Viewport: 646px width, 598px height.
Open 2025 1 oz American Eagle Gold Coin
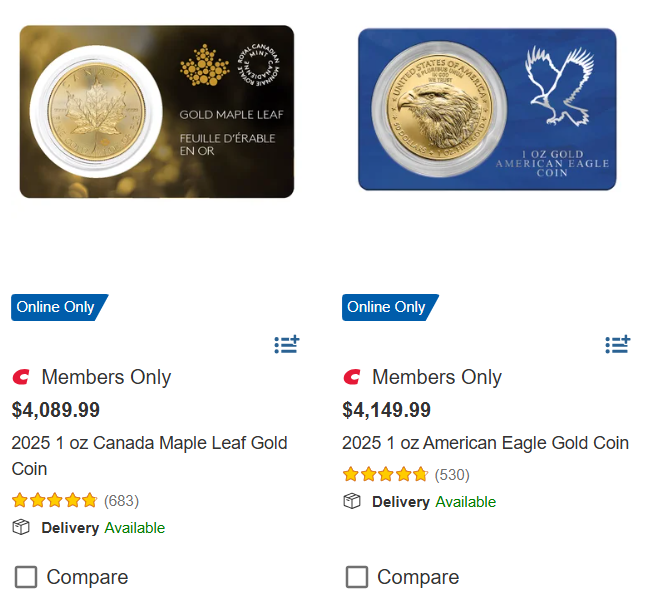point(485,443)
